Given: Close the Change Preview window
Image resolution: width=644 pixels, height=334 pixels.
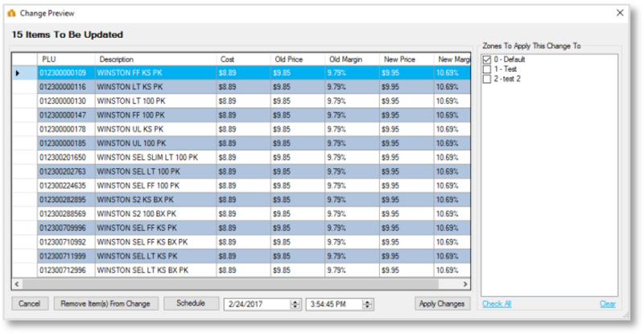Looking at the screenshot, I should (x=620, y=13).
